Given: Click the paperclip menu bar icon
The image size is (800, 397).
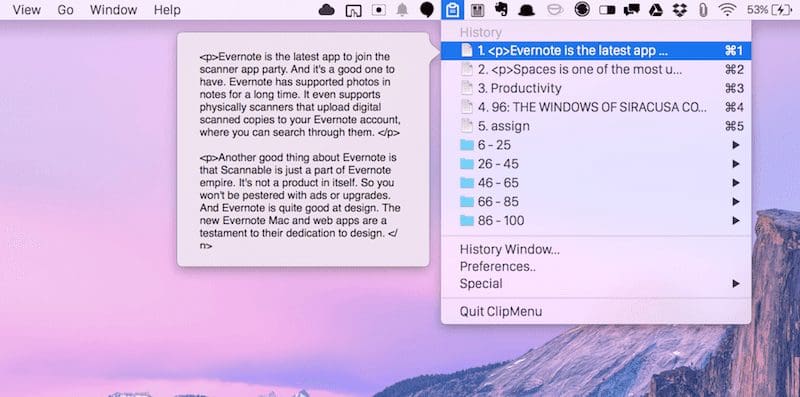Looking at the screenshot, I should pyautogui.click(x=703, y=10).
